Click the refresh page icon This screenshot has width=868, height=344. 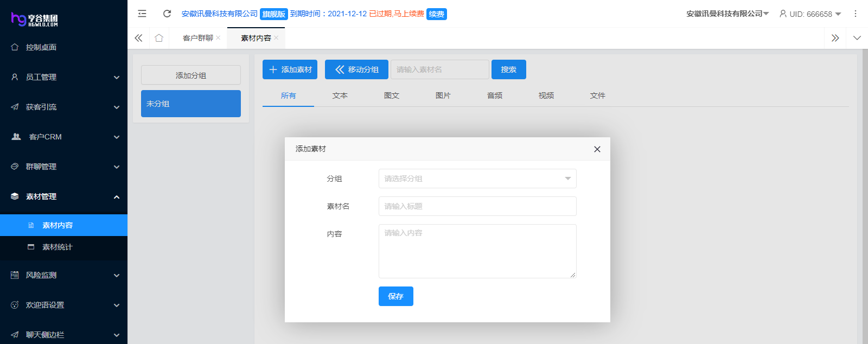(167, 14)
